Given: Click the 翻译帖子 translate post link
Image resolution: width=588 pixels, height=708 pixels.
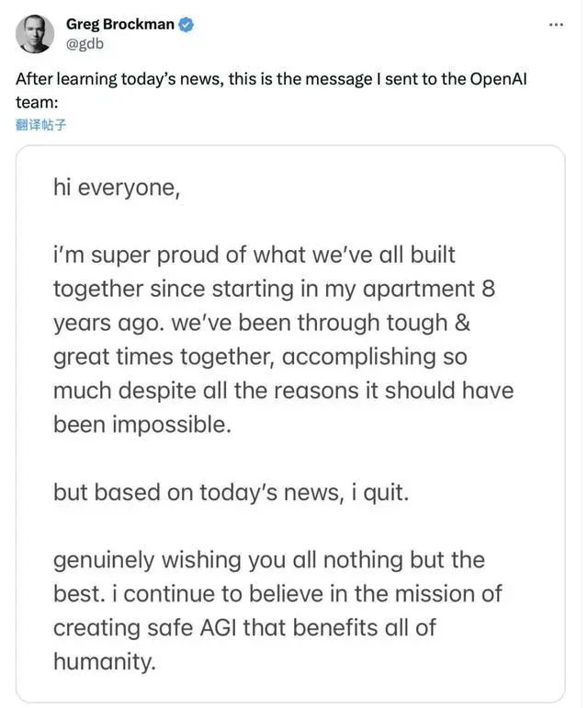Looking at the screenshot, I should (x=40, y=125).
